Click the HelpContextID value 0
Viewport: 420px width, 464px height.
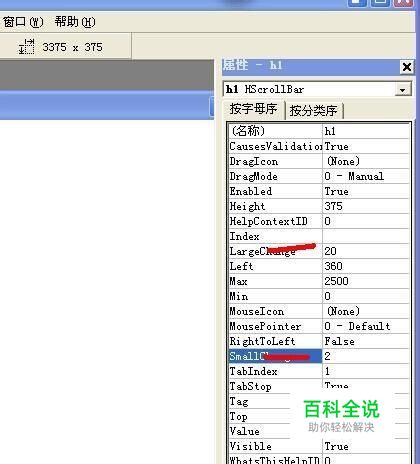pos(366,221)
